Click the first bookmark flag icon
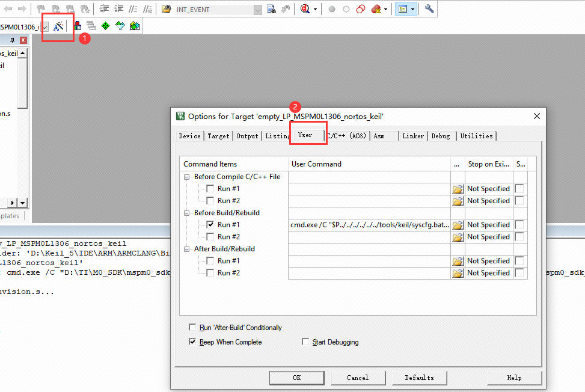585x392 pixels. point(41,9)
